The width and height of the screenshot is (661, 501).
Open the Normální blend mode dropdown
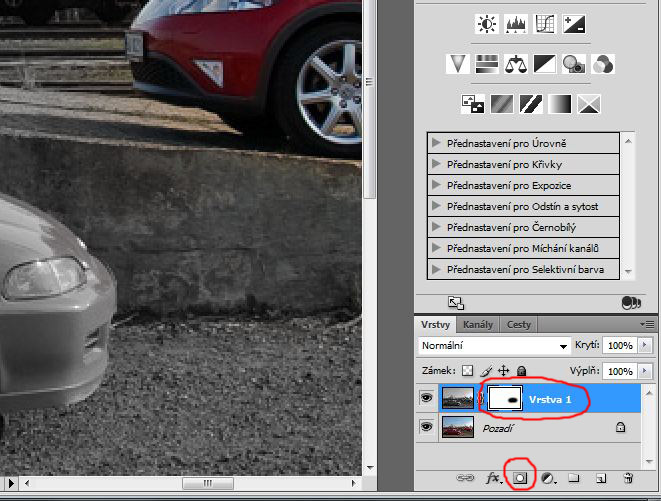(494, 345)
